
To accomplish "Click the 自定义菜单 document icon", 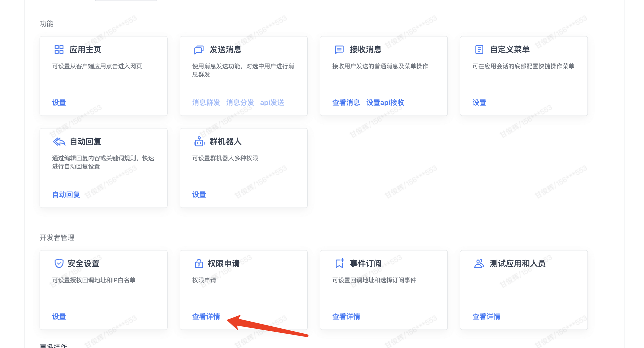I will pos(479,49).
